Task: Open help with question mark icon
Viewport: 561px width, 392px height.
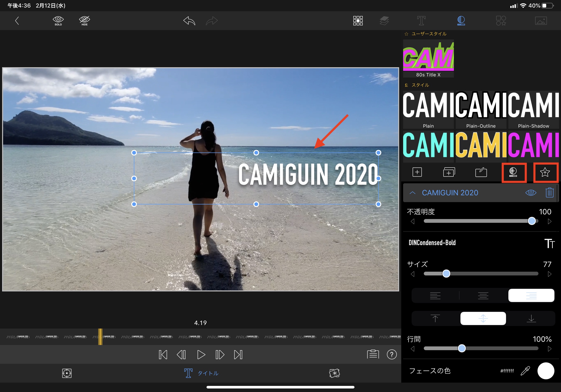Action: pos(391,354)
